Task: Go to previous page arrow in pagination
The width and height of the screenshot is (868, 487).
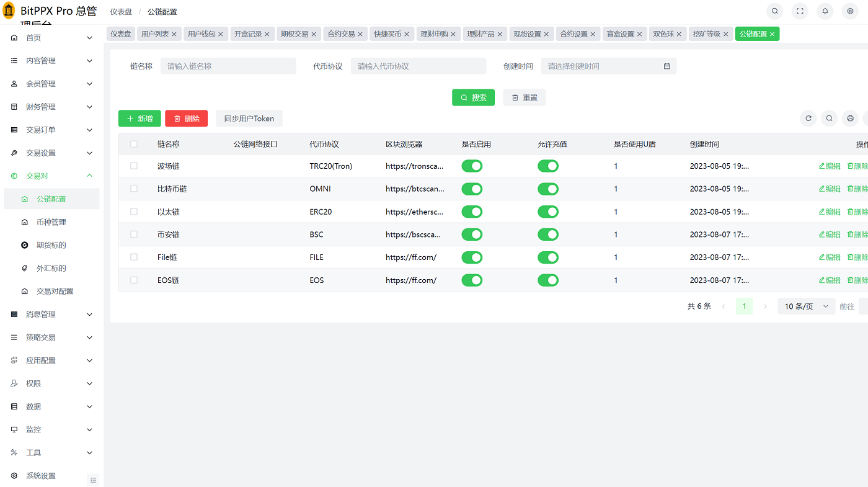Action: 724,306
